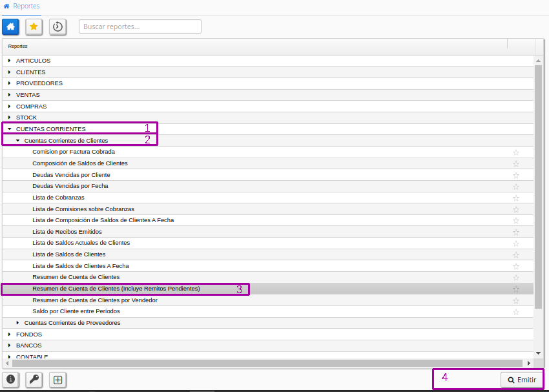The height and width of the screenshot is (392, 549).
Task: Click the info button at bottom left
Action: click(10, 379)
